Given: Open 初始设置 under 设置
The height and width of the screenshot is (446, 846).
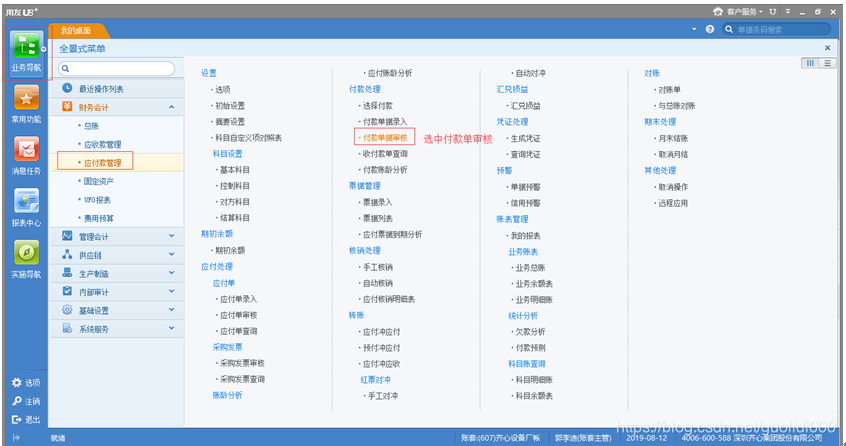Looking at the screenshot, I should pyautogui.click(x=229, y=106).
